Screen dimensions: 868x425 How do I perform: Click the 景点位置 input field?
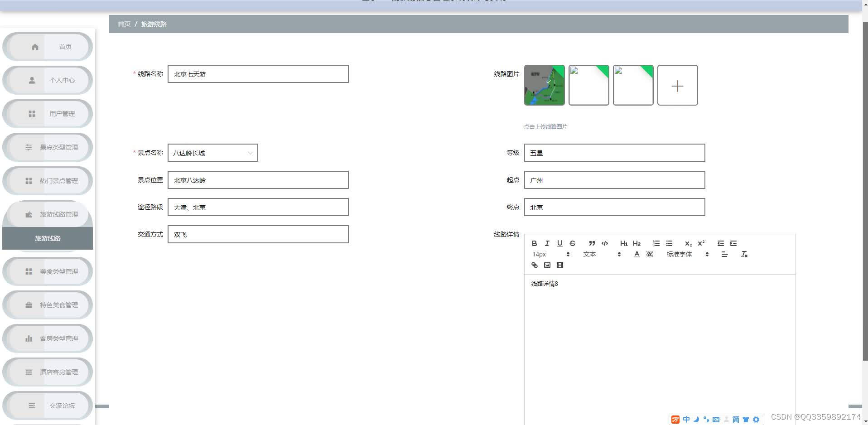pyautogui.click(x=258, y=180)
